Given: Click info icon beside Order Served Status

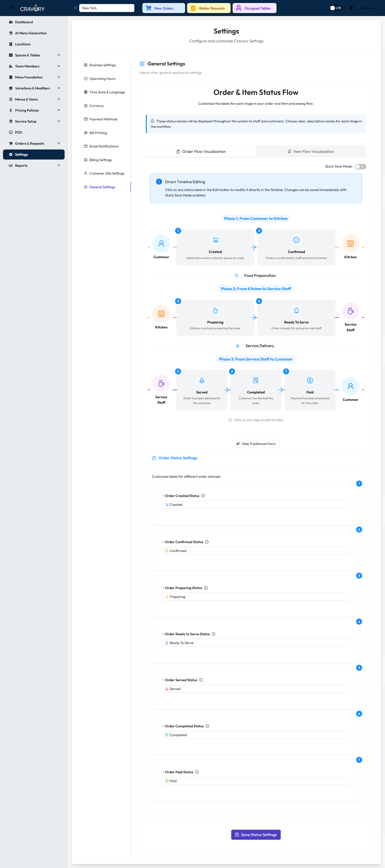Looking at the screenshot, I should (x=201, y=680).
